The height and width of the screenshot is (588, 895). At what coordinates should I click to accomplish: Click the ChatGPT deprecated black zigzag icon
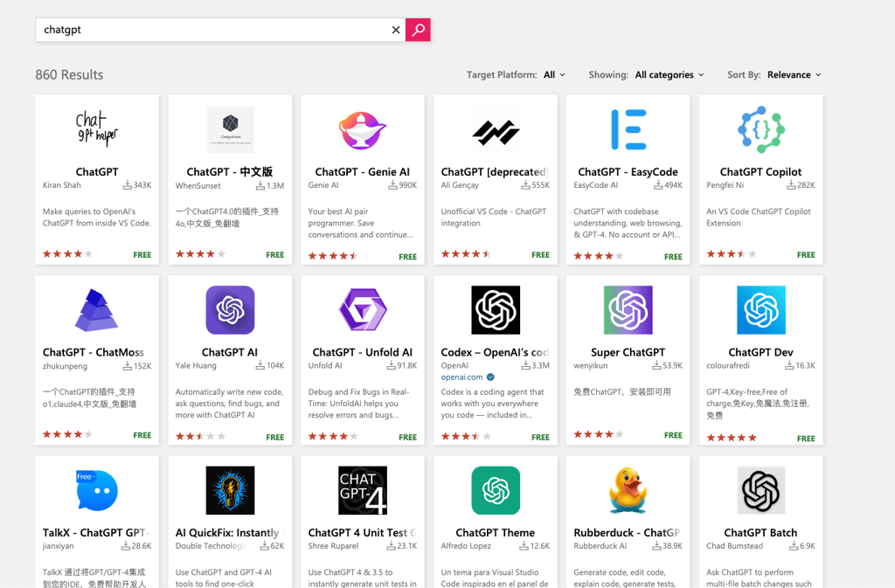click(496, 132)
